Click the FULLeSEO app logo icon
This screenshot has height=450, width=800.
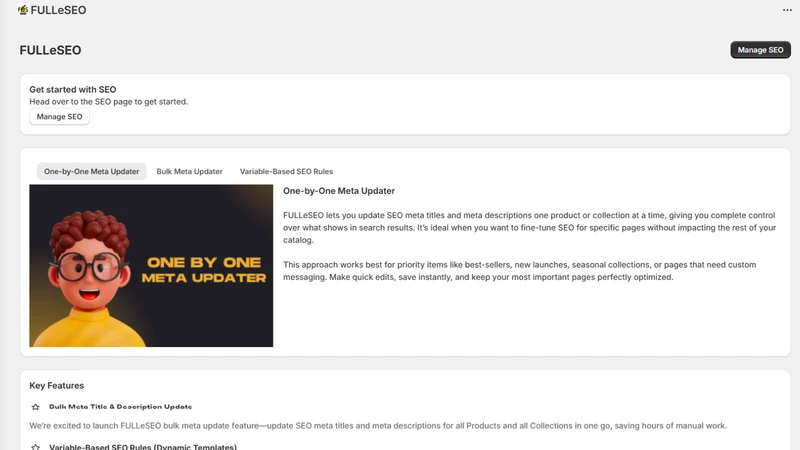point(23,10)
